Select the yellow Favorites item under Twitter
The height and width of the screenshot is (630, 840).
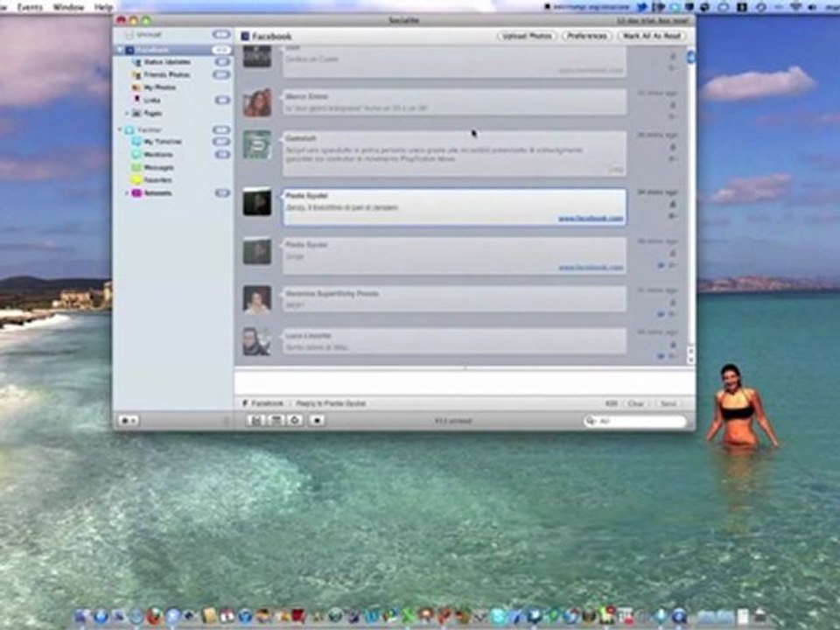pos(157,180)
